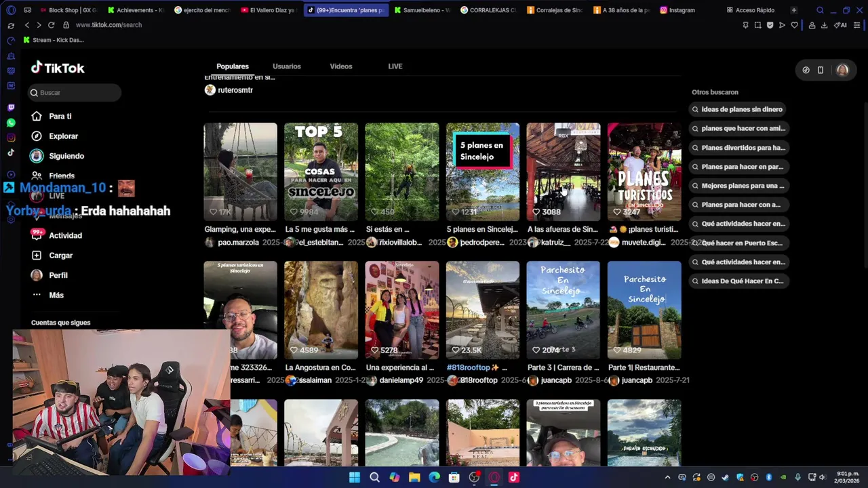The width and height of the screenshot is (868, 488).
Task: Search suggestion 'Planes divertidos para ha...'
Action: point(738,148)
